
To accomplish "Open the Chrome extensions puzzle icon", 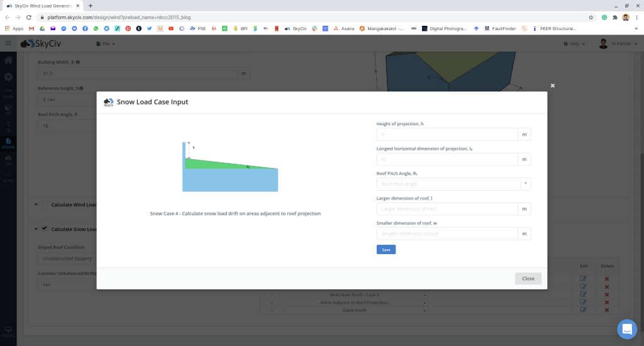I will (x=615, y=17).
